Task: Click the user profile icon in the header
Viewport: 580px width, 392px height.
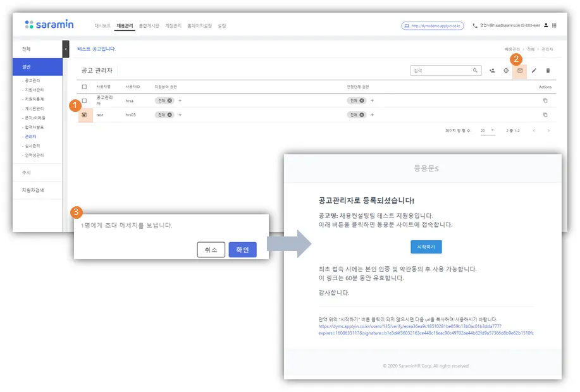Action: point(546,25)
